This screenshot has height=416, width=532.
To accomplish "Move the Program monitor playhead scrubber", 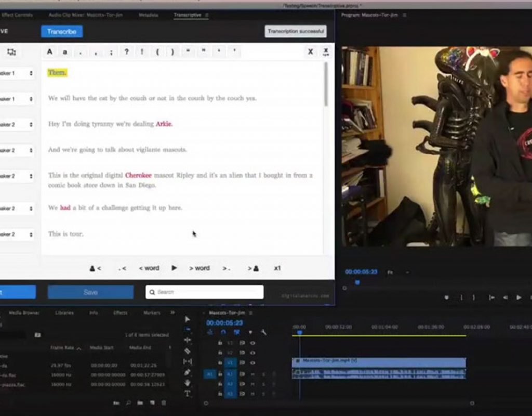I will [357, 282].
